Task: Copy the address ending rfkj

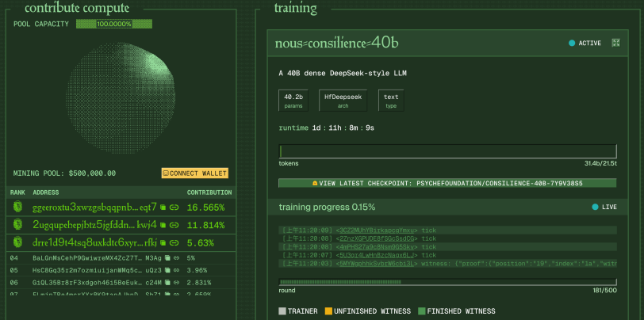Action: (163, 243)
